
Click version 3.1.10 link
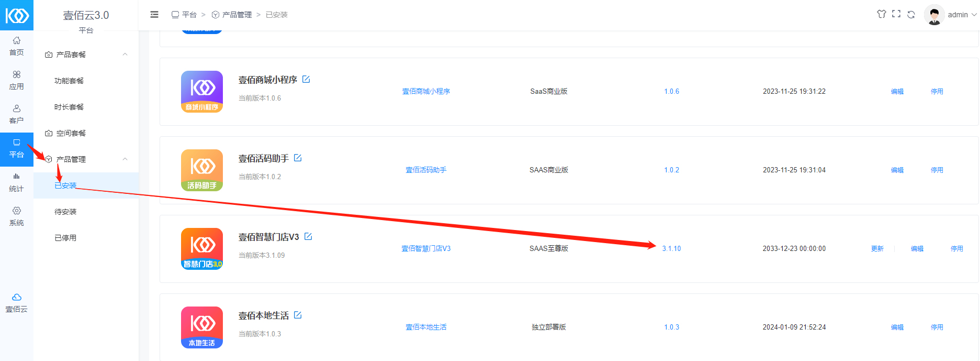(x=672, y=248)
